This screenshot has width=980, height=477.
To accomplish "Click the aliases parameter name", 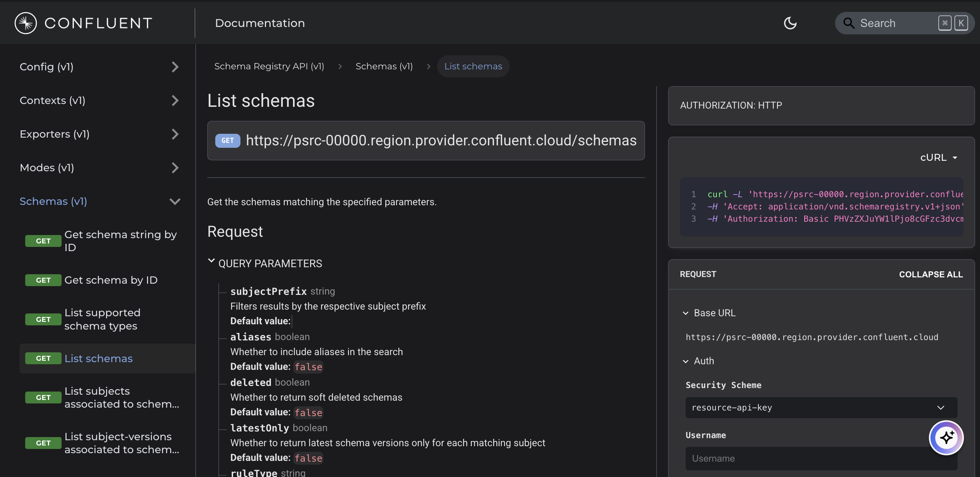I will pyautogui.click(x=251, y=337).
